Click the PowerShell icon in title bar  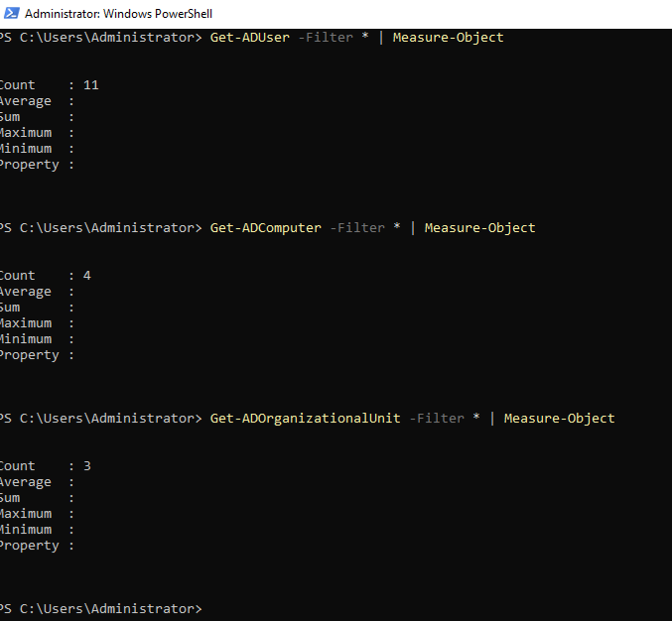(11, 13)
